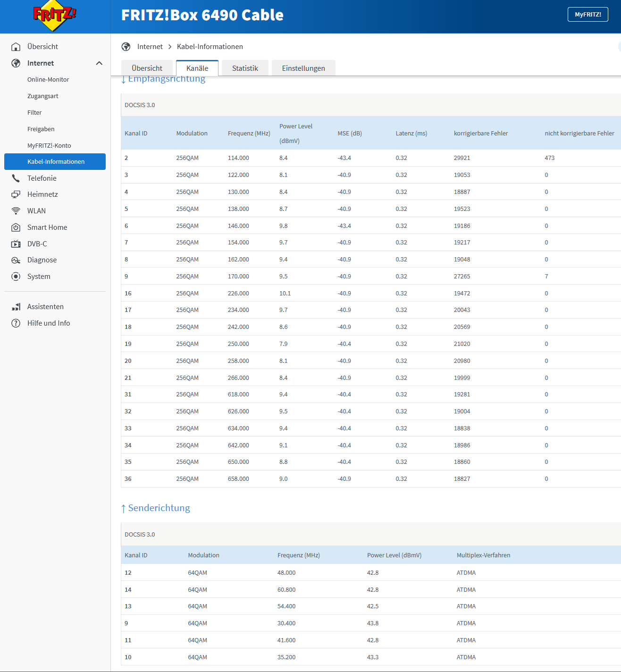This screenshot has width=621, height=672.
Task: Click upstream power level 43.3
Action: pos(373,657)
